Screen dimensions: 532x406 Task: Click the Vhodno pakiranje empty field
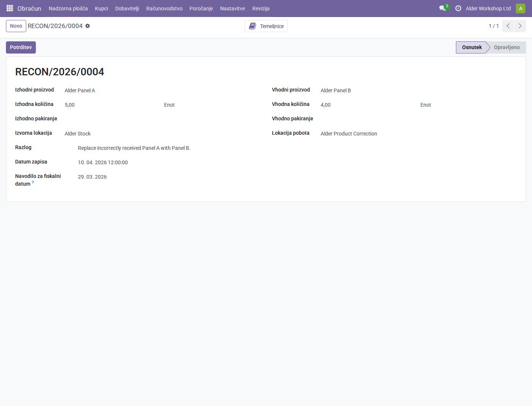click(x=419, y=119)
